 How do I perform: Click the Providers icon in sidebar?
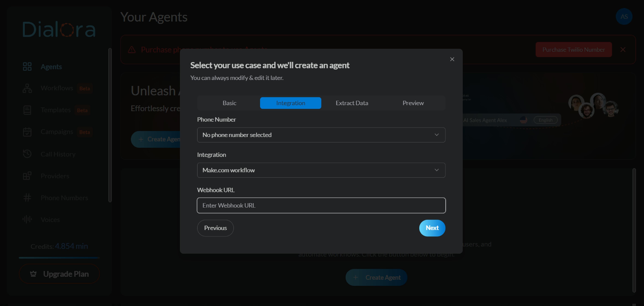pos(27,175)
